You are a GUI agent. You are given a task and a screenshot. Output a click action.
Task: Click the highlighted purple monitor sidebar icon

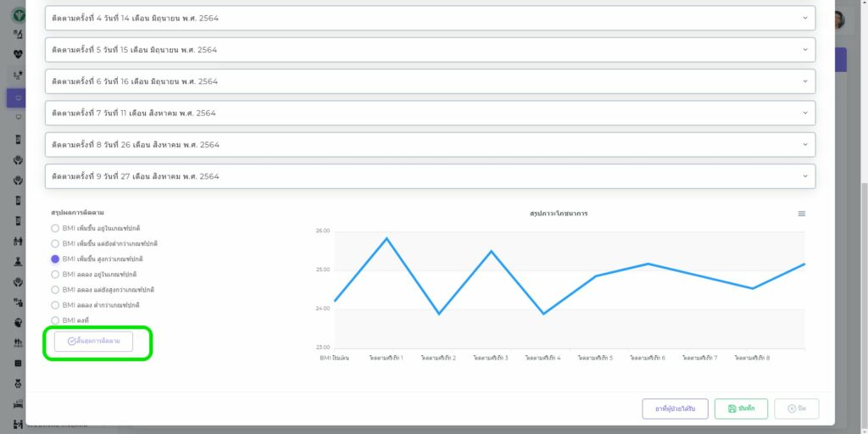pyautogui.click(x=19, y=97)
